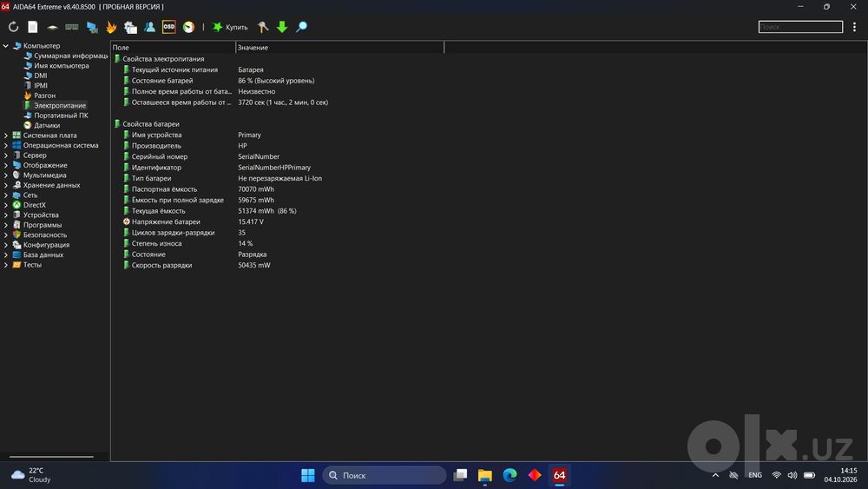Viewport: 868px width, 489px height.
Task: Select the Напряжение батареи row
Action: (277, 222)
